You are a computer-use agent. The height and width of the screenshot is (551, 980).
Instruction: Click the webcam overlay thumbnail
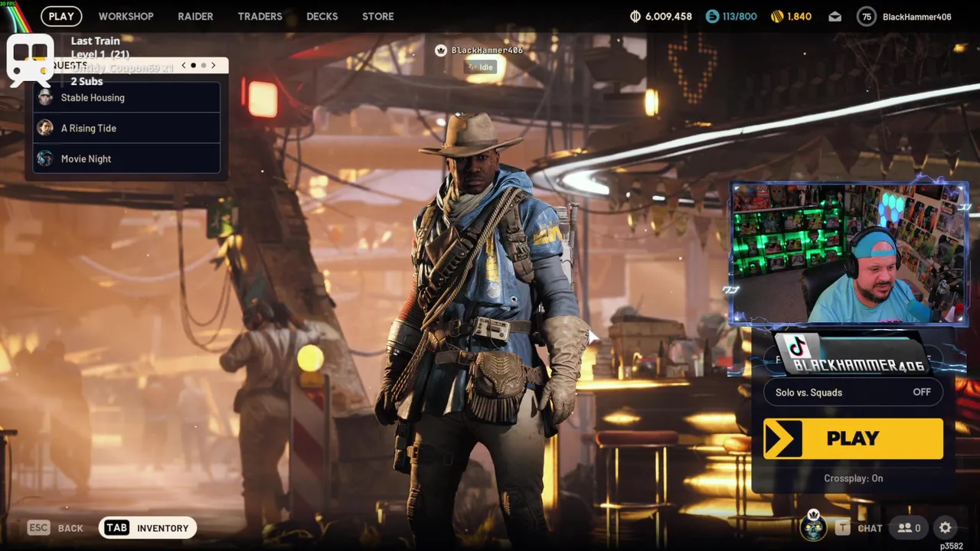coord(849,254)
